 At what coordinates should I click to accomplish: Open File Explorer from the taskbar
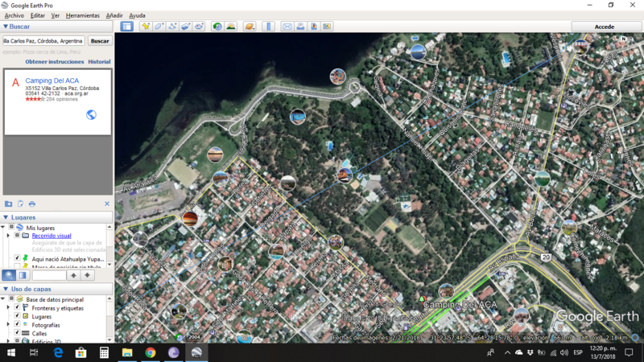click(x=127, y=352)
